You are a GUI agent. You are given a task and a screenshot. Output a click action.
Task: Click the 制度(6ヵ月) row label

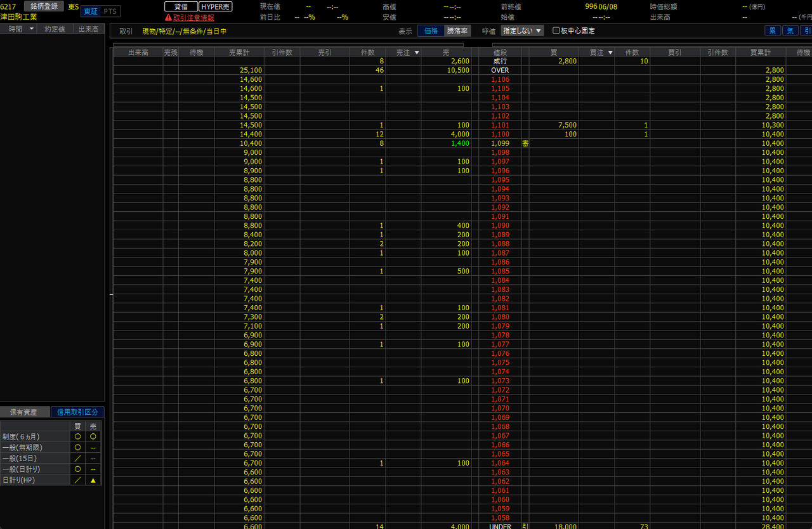pyautogui.click(x=35, y=436)
